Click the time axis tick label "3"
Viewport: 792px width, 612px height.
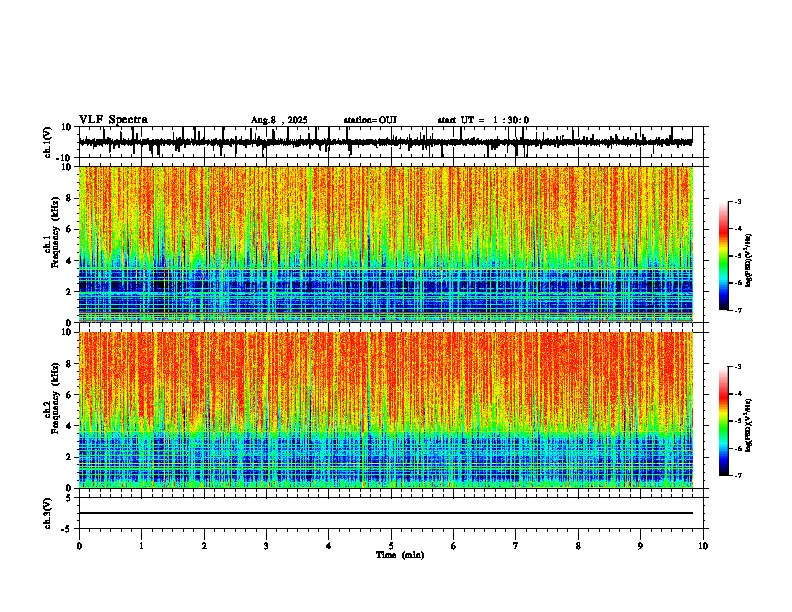pos(266,546)
